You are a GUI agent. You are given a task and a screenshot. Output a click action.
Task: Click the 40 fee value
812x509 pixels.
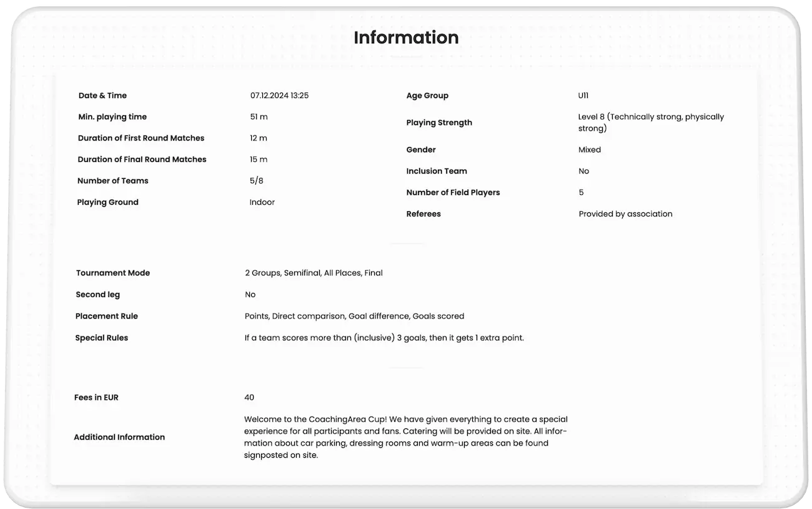pyautogui.click(x=249, y=397)
